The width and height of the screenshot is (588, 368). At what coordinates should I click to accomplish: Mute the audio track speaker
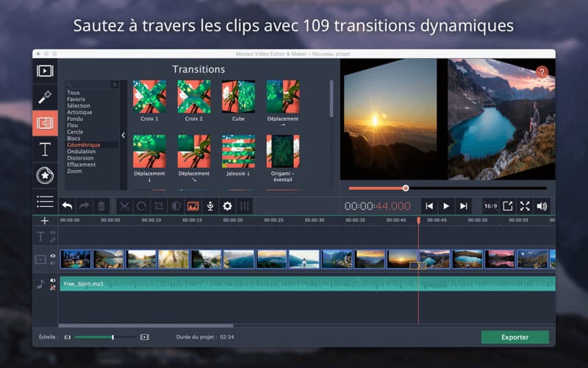[x=53, y=280]
